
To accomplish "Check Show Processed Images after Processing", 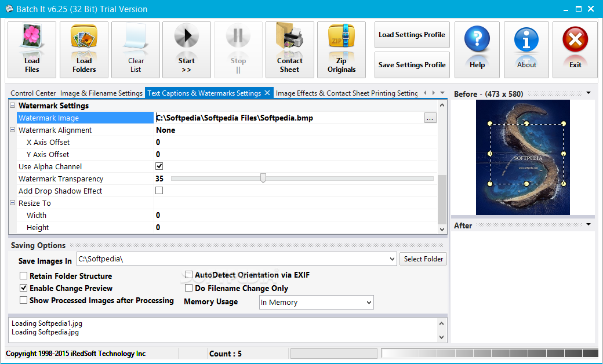I will [x=23, y=300].
